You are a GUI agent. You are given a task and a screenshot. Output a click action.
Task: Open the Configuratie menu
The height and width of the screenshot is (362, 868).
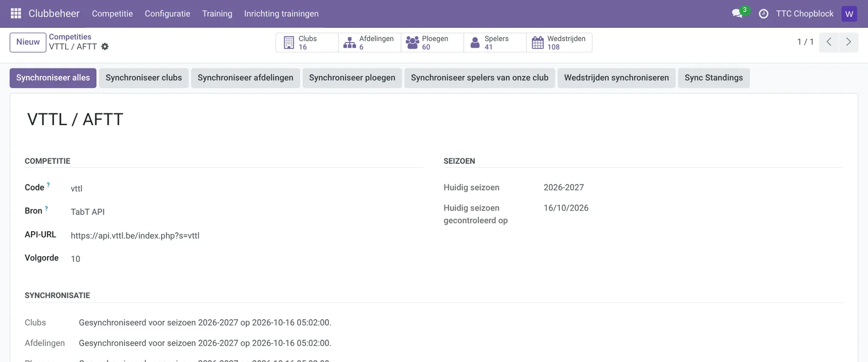click(x=168, y=14)
